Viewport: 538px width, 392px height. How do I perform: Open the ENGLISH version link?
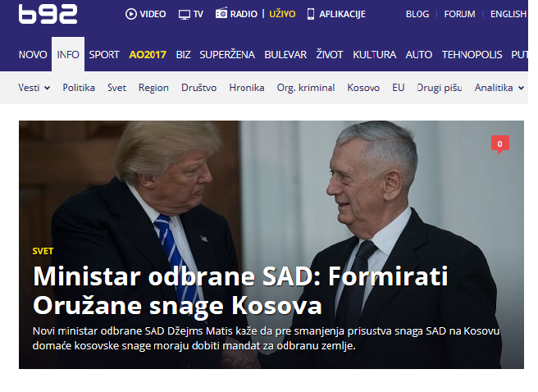coord(508,14)
